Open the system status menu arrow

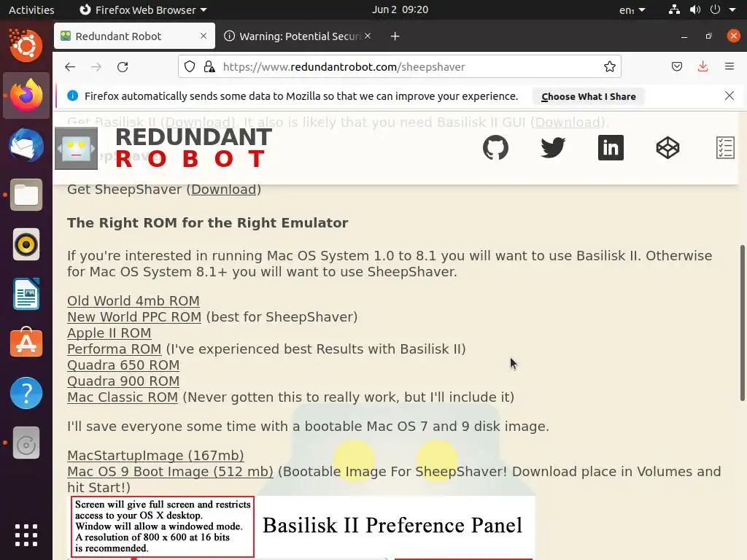click(732, 9)
